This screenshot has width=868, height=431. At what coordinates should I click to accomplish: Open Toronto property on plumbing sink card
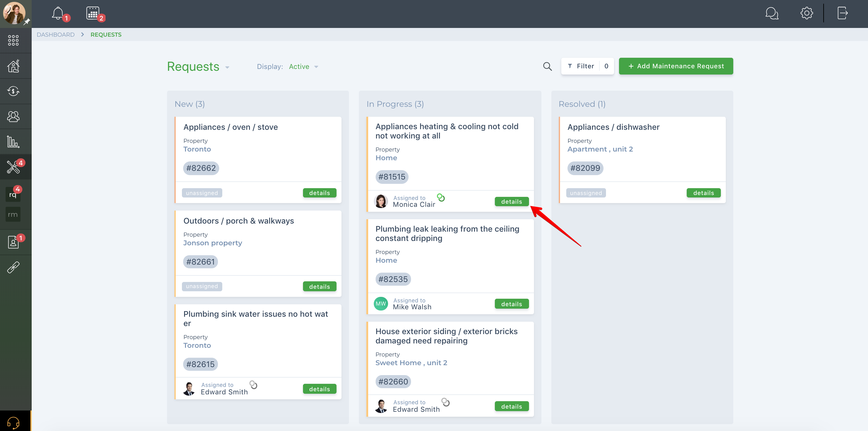click(x=197, y=345)
